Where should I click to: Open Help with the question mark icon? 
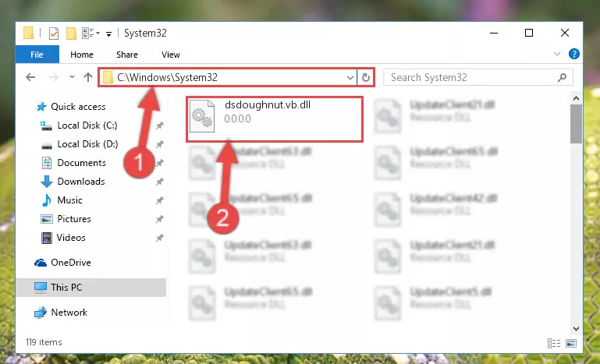(x=573, y=54)
